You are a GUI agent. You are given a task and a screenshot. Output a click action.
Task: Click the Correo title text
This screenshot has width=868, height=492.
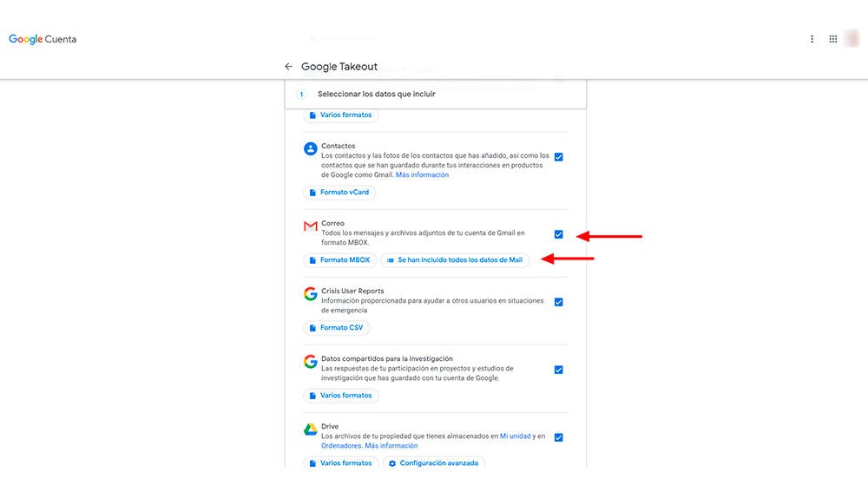point(332,223)
